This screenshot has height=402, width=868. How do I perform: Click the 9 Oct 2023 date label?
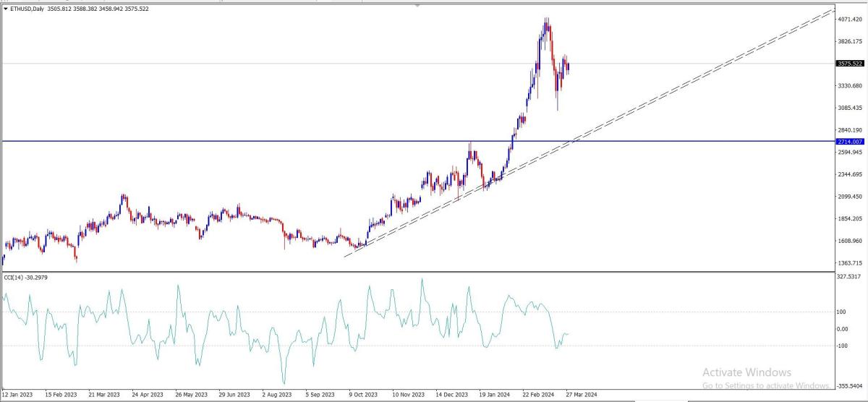tap(364, 395)
